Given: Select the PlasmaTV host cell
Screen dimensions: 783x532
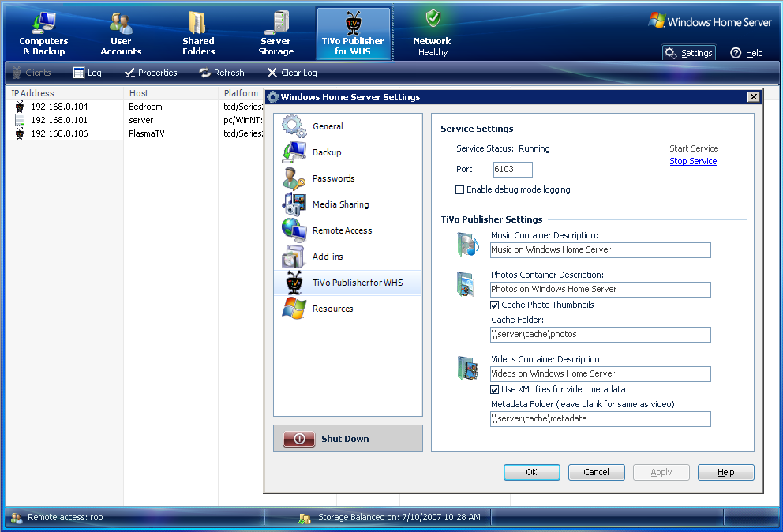Looking at the screenshot, I should 146,133.
